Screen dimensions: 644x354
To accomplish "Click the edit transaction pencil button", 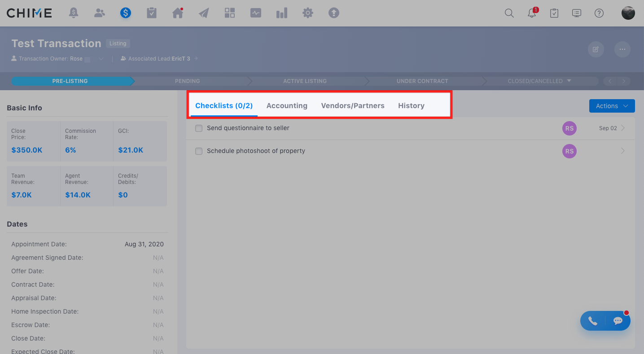I will click(x=596, y=49).
